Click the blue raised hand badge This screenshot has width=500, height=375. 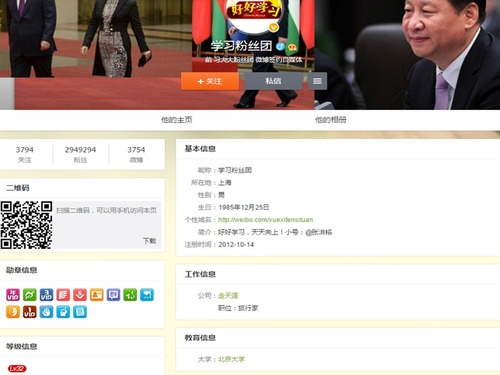[46, 312]
